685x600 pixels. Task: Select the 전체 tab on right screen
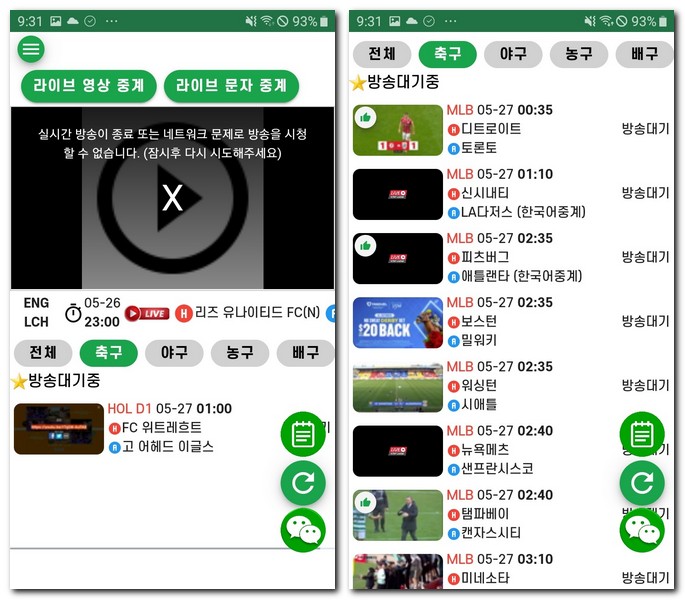pos(382,54)
